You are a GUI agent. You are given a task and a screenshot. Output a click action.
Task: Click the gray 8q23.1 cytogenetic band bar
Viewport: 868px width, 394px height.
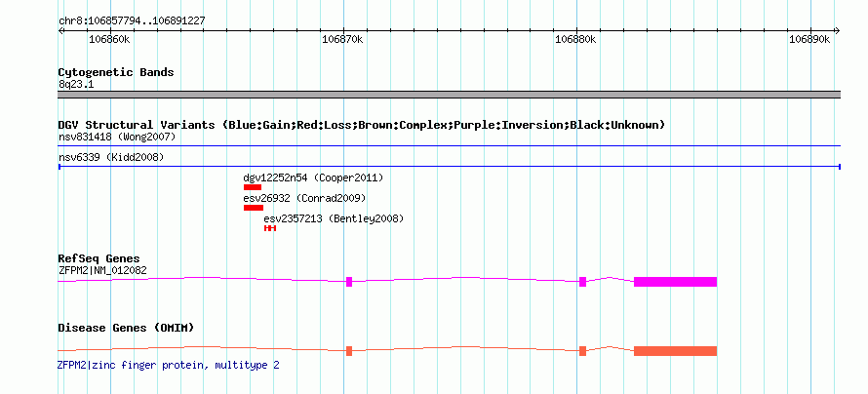point(449,95)
